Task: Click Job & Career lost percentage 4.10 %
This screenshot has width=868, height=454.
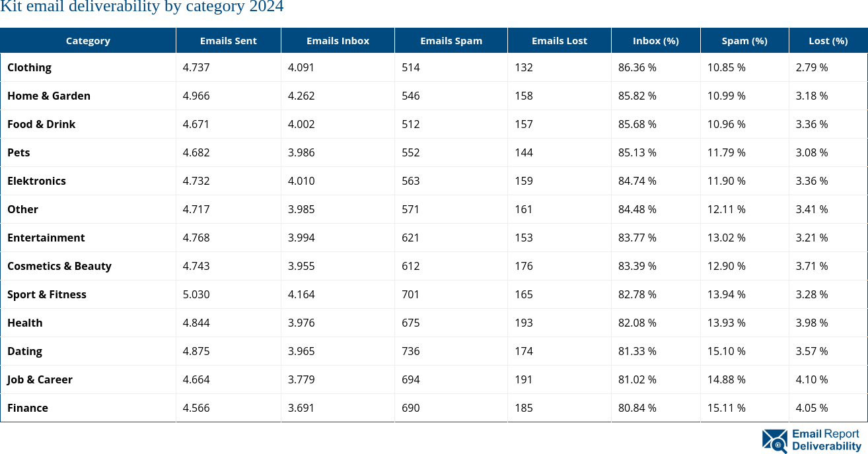Action: pyautogui.click(x=812, y=379)
